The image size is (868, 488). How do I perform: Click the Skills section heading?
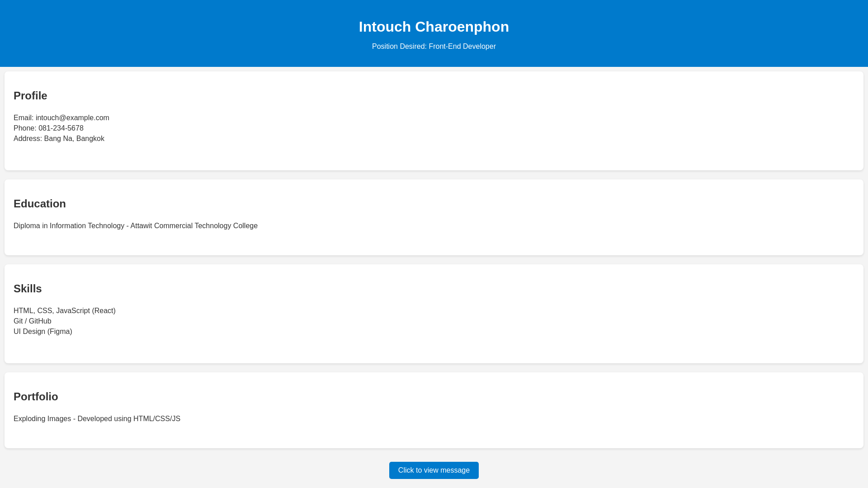(28, 289)
